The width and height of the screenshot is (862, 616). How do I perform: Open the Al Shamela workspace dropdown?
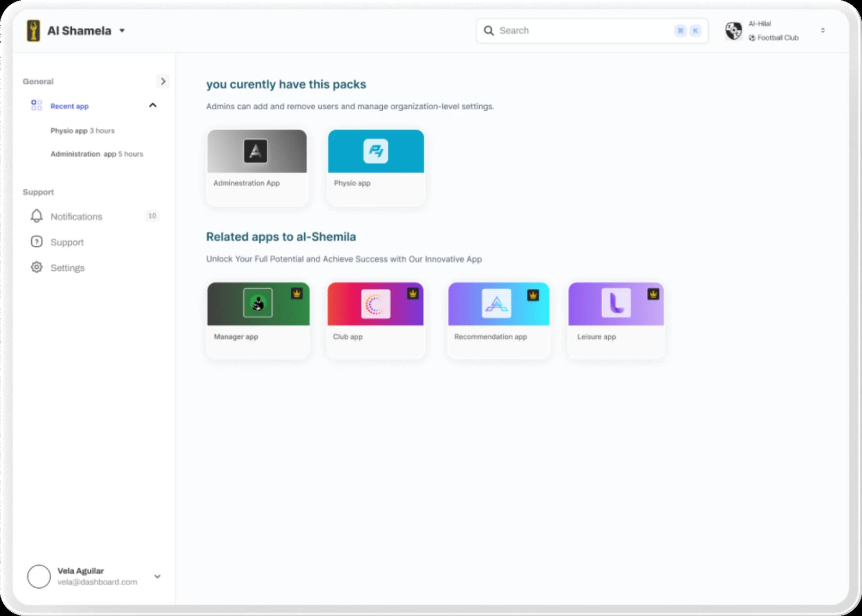pos(122,31)
